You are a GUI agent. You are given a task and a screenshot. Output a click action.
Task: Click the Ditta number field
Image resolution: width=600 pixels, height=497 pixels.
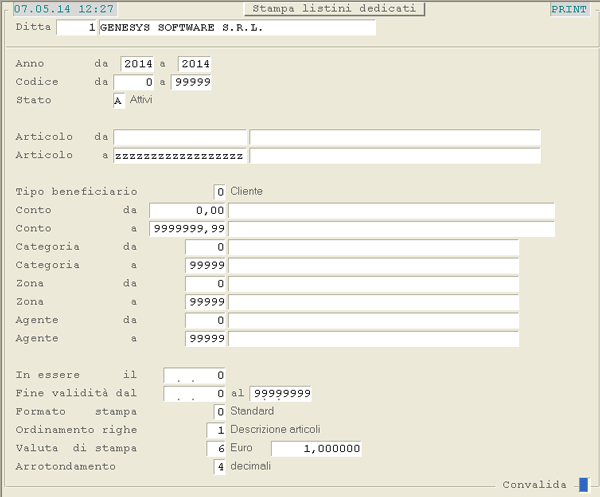(76, 28)
